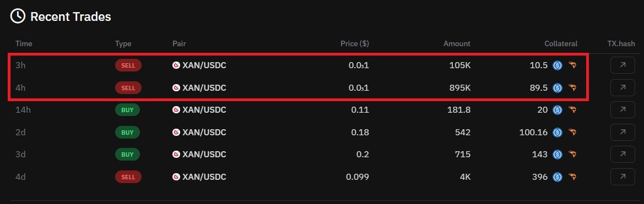This screenshot has width=644, height=204.
Task: Click USDC coin icon beside 100.16 collateral
Action: click(x=558, y=133)
